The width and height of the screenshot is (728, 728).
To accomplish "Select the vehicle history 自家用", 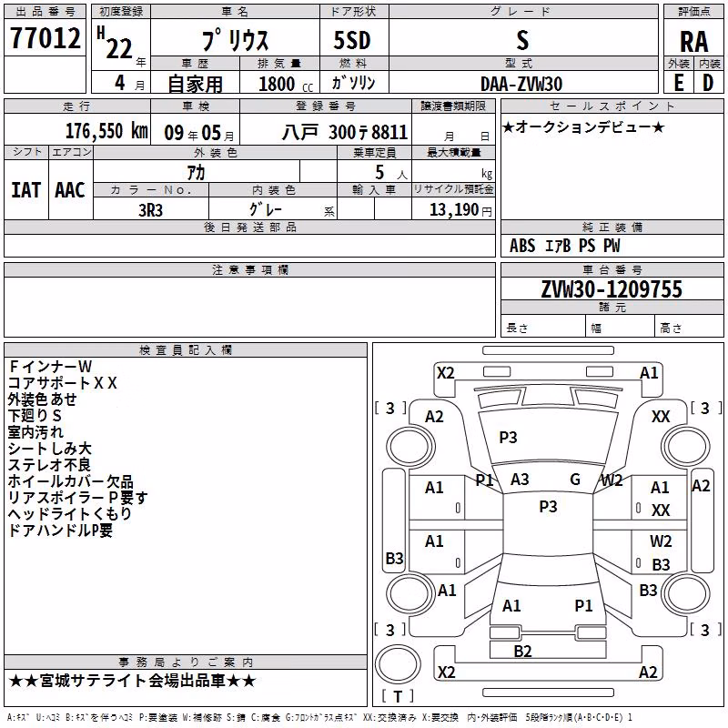I will point(195,84).
